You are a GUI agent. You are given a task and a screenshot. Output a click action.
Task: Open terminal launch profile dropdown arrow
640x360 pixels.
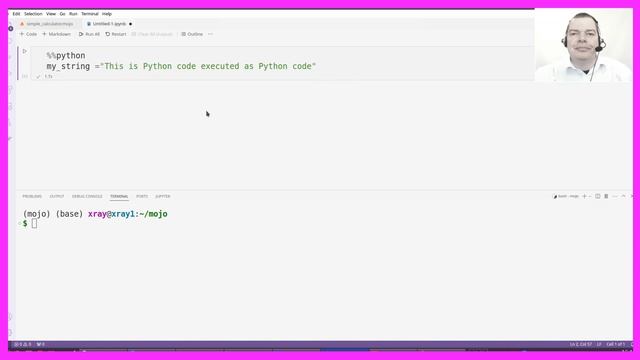(x=590, y=196)
